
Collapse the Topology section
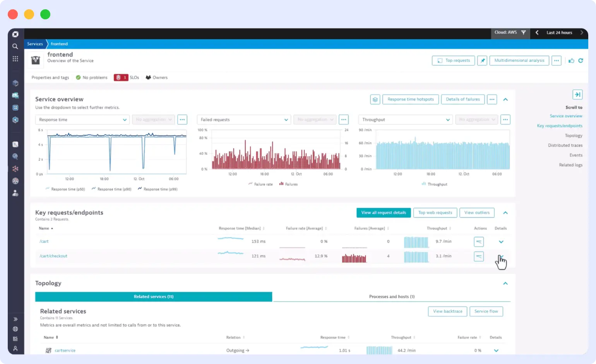click(x=505, y=283)
